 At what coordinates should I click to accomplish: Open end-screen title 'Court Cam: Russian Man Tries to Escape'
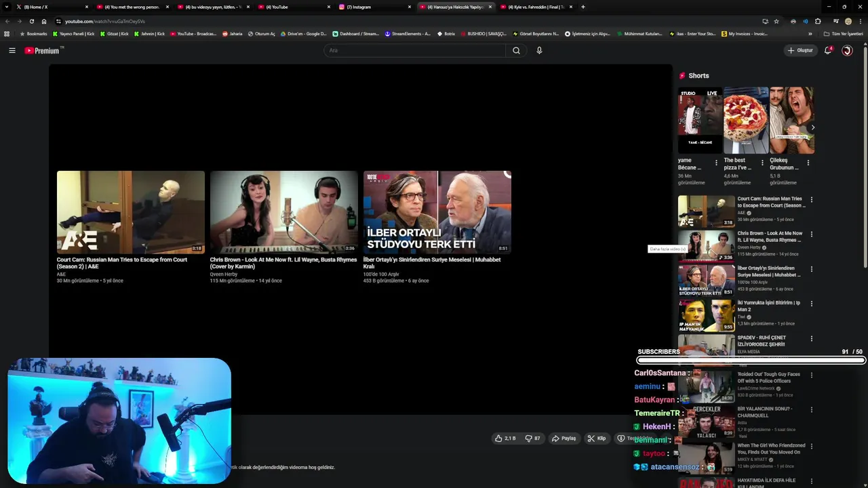click(x=122, y=263)
